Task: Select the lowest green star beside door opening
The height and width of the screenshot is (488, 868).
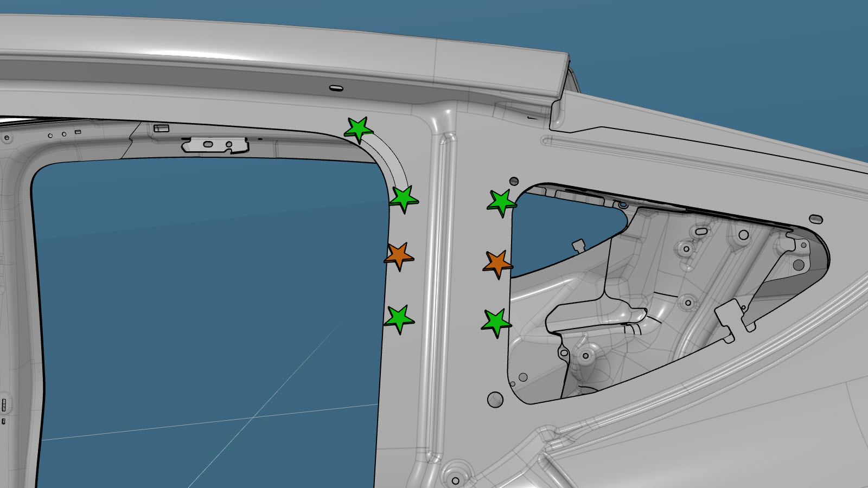Action: 399,319
